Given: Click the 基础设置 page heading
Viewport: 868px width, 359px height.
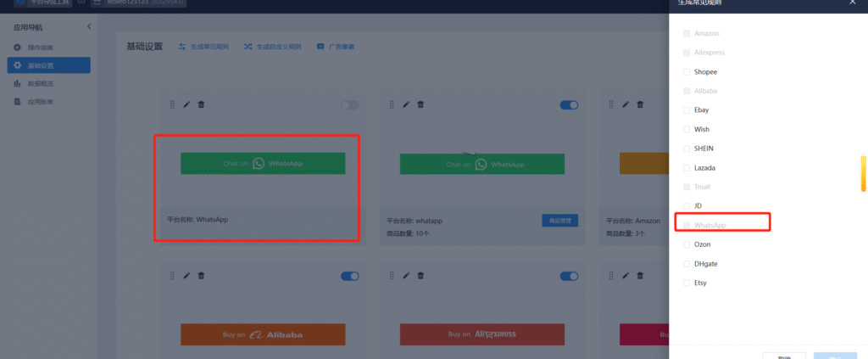Looking at the screenshot, I should pyautogui.click(x=144, y=47).
